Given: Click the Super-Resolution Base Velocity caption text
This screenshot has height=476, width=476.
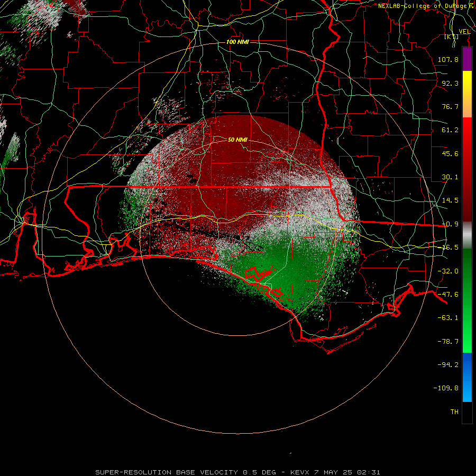Looking at the screenshot, I should coord(237,472).
